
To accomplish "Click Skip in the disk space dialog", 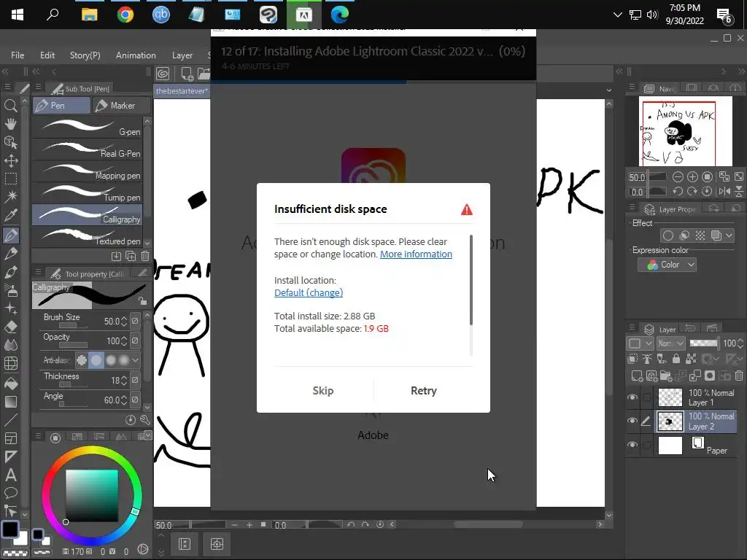I will (x=323, y=391).
